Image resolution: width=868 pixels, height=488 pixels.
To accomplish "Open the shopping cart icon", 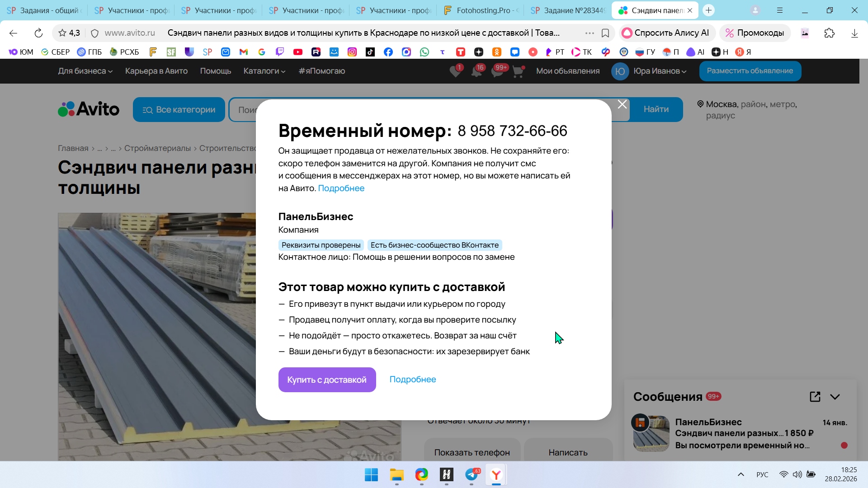I will 518,71.
